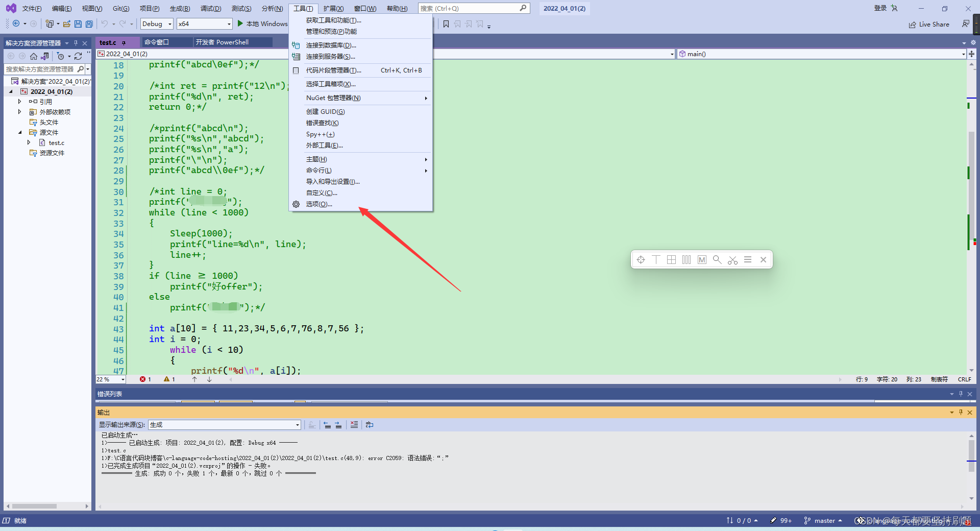Click the open file folder icon

67,23
